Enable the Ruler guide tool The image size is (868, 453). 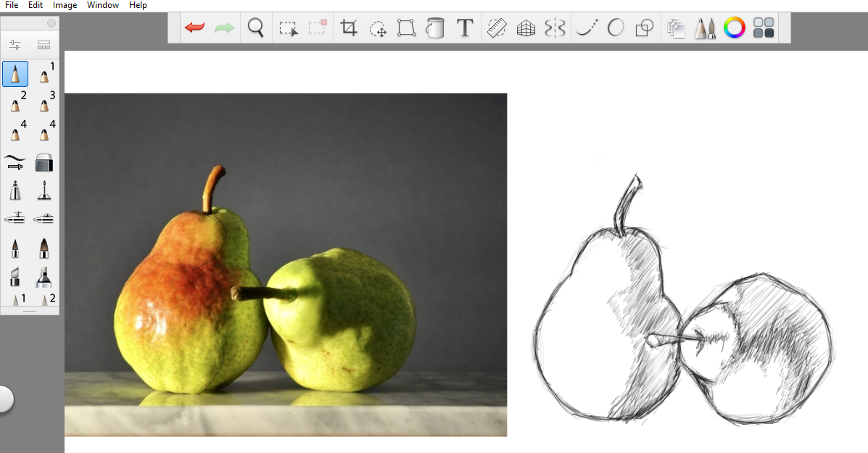click(497, 28)
